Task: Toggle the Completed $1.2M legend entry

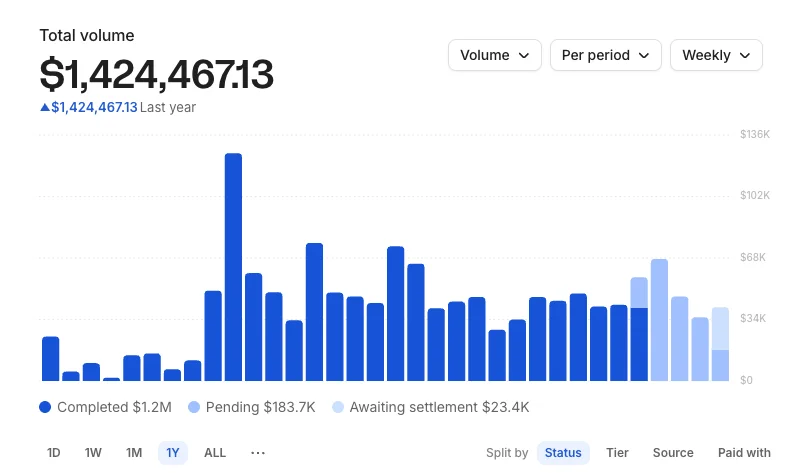Action: [105, 407]
